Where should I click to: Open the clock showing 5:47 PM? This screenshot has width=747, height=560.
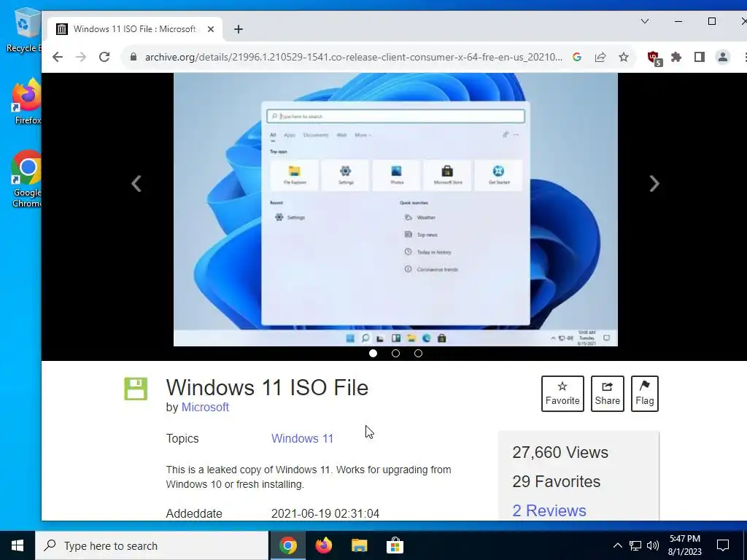click(685, 545)
